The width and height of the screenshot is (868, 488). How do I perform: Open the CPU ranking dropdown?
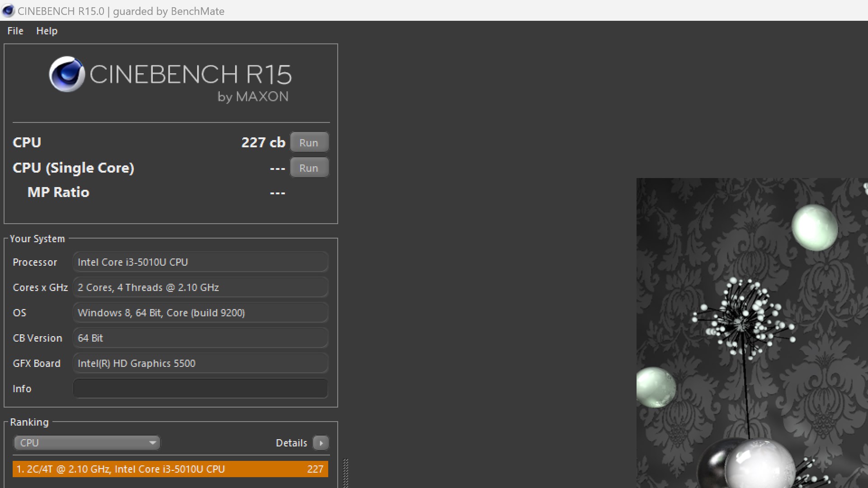point(87,443)
